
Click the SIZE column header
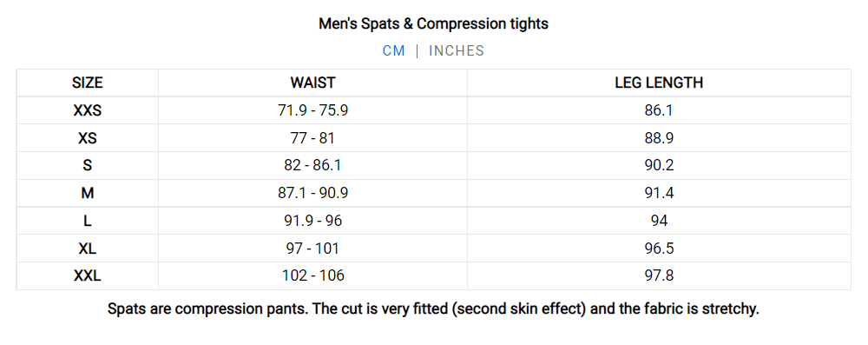click(x=88, y=83)
